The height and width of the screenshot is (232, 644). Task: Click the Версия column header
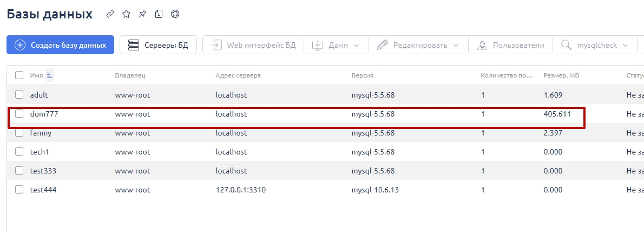pos(363,75)
